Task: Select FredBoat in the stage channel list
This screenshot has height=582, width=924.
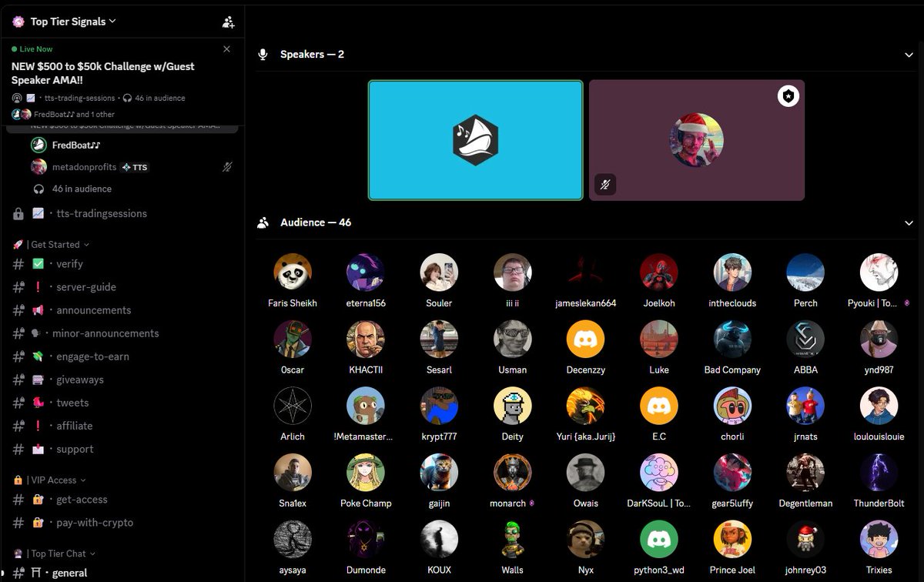Action: [76, 145]
